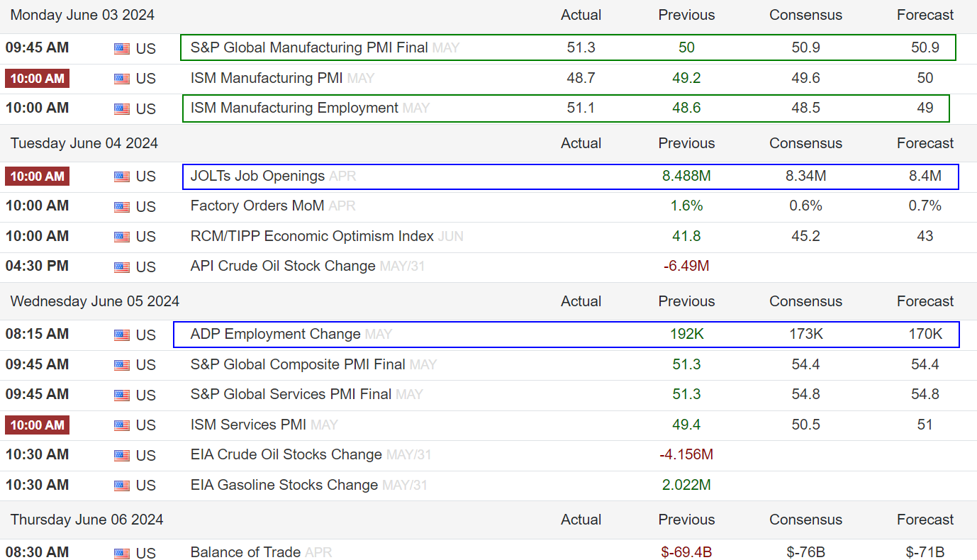
Task: Click the Previous column header for Tuesday June 04
Action: (x=686, y=143)
